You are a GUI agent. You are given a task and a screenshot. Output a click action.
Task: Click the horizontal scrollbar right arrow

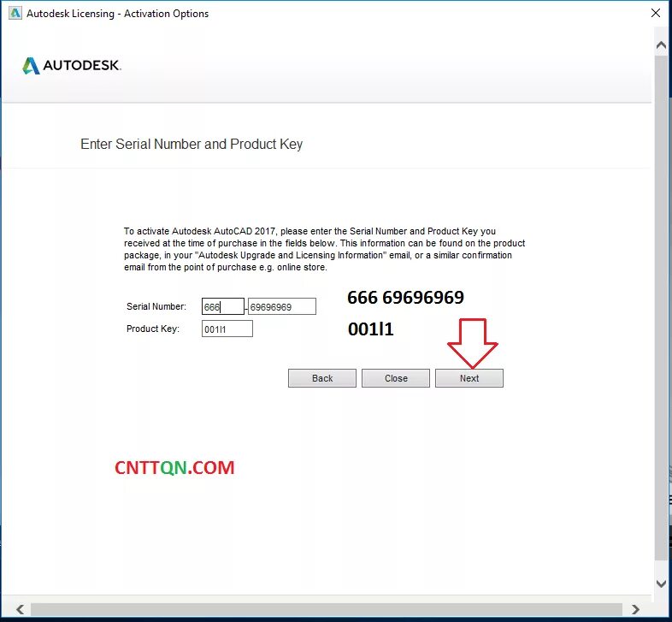pyautogui.click(x=635, y=609)
